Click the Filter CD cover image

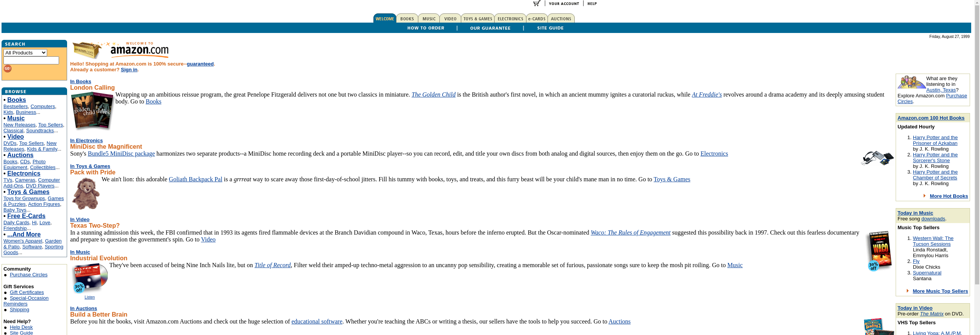coord(90,278)
